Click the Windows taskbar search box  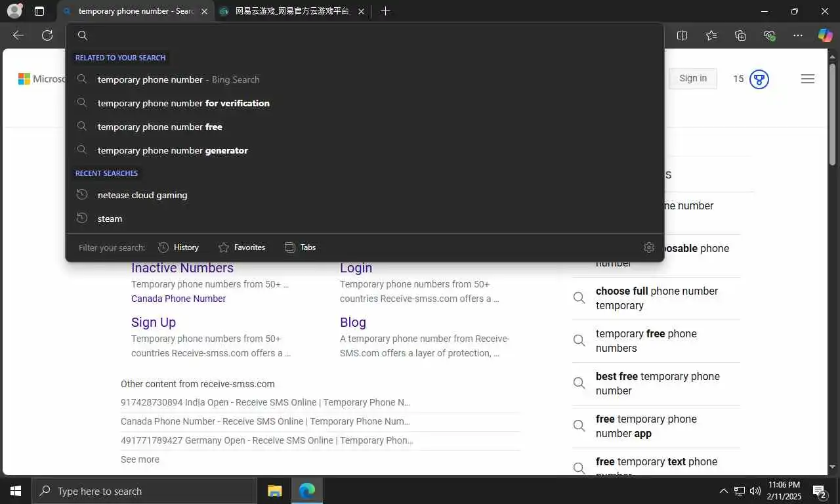coord(144,491)
